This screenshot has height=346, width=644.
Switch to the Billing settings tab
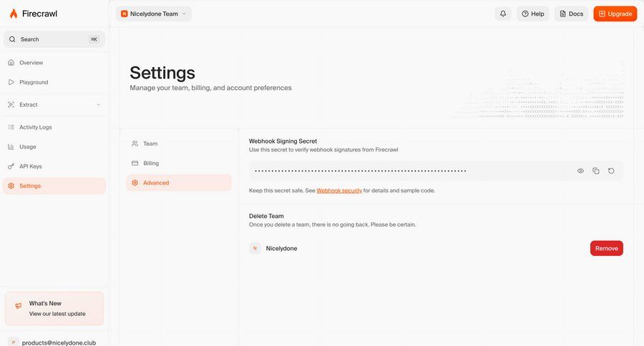point(151,163)
